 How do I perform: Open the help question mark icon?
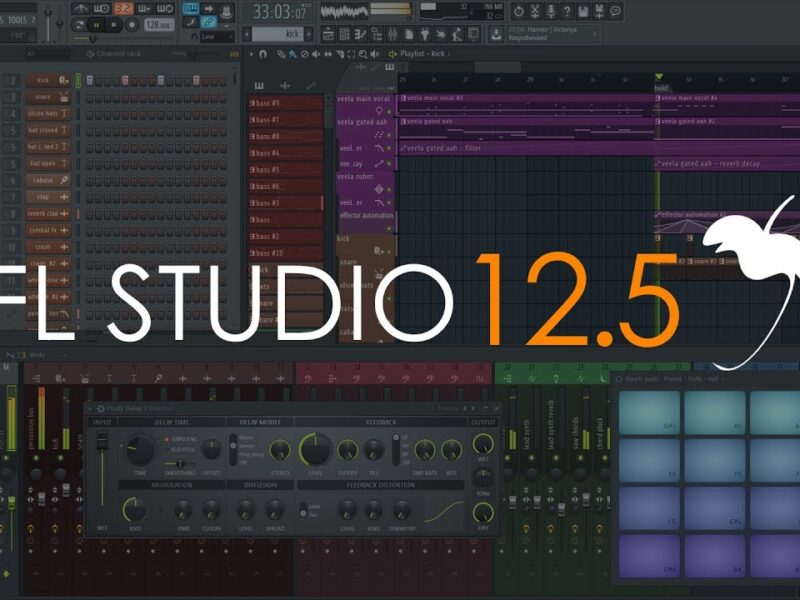[x=567, y=11]
